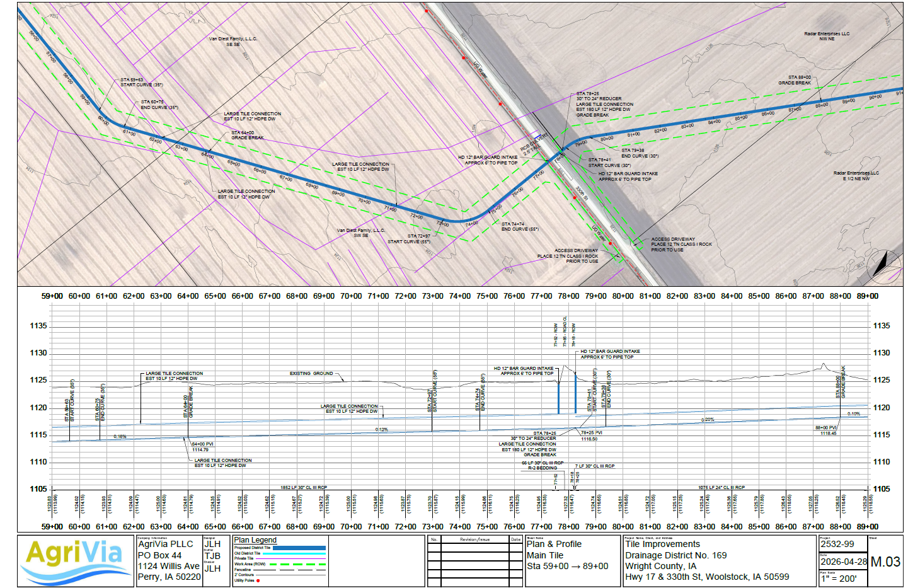This screenshot has width=908, height=588.
Task: Click the sheet number M.03
Action: click(885, 562)
